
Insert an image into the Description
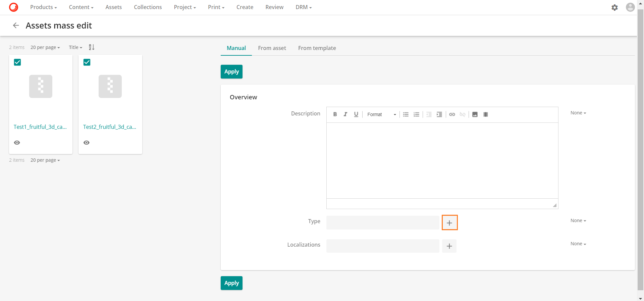(x=475, y=114)
